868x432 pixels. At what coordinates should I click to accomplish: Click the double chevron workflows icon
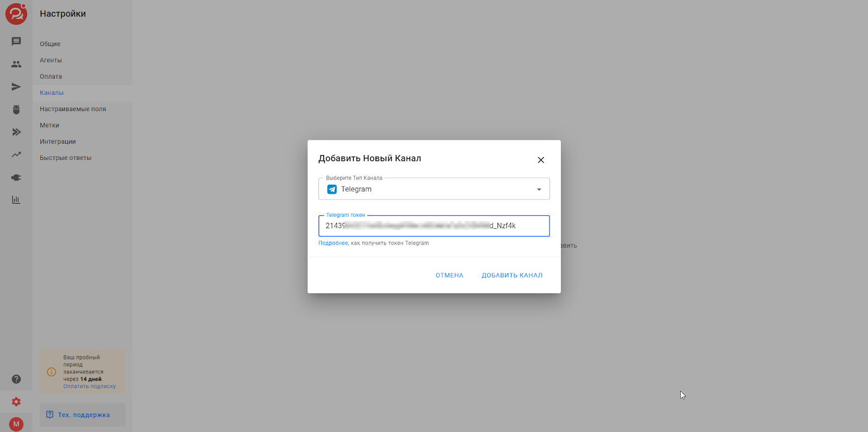(16, 132)
